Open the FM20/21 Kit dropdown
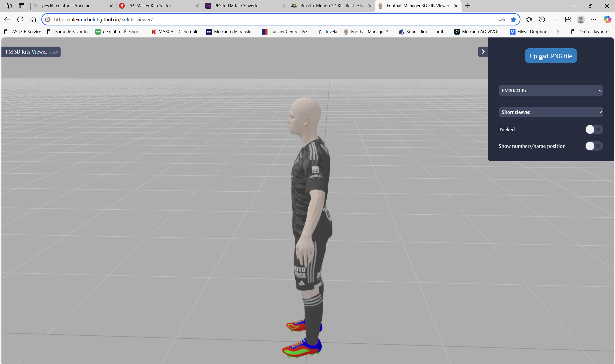615x364 pixels. click(x=550, y=91)
